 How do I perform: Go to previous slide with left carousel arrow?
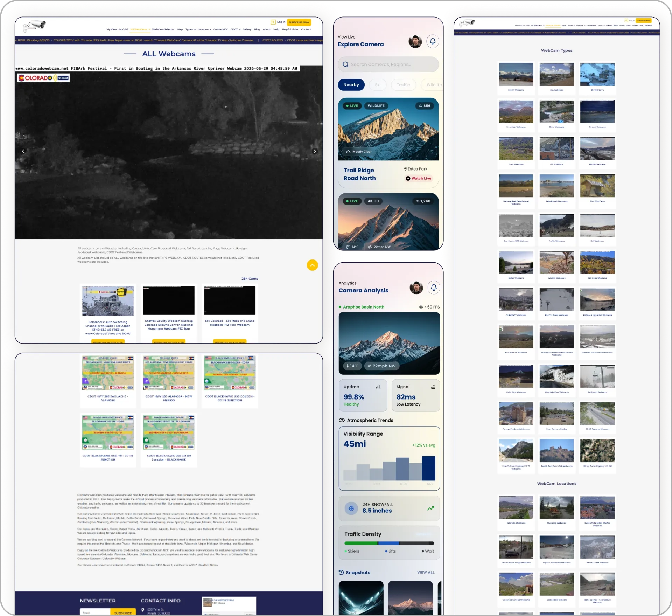(x=23, y=151)
